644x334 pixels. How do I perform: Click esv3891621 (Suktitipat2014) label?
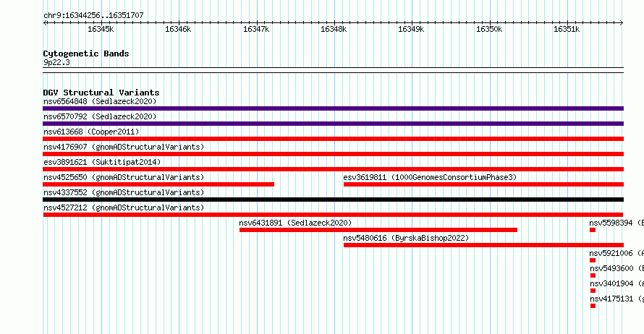point(102,162)
